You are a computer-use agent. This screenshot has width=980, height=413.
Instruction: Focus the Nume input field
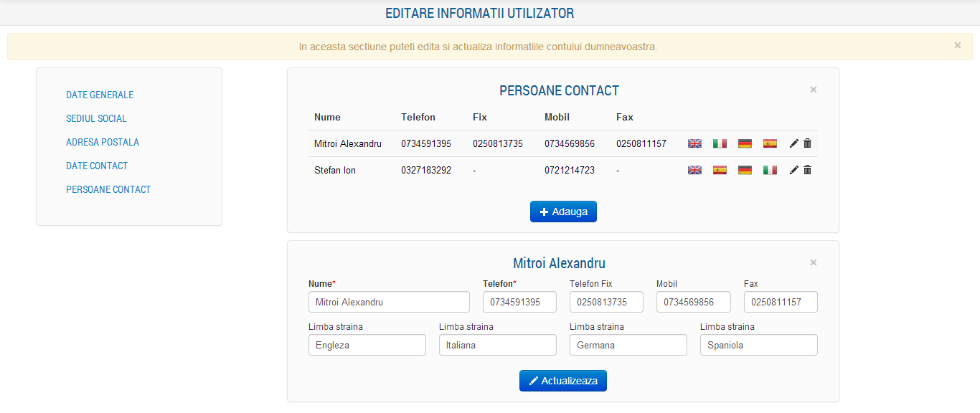(389, 302)
